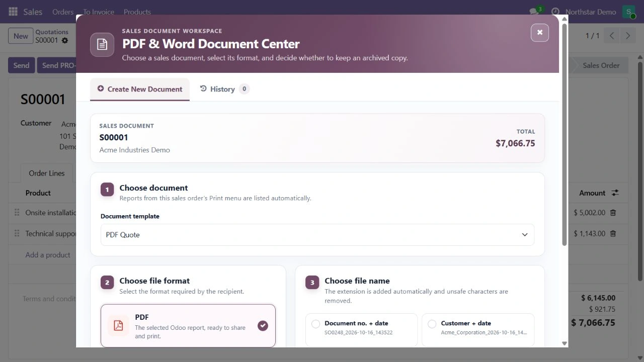The height and width of the screenshot is (362, 644).
Task: Click the column settings icon beside Amount
Action: point(615,193)
